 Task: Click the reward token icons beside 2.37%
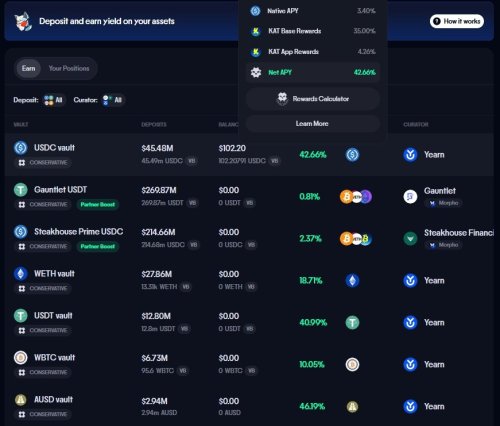pos(356,239)
